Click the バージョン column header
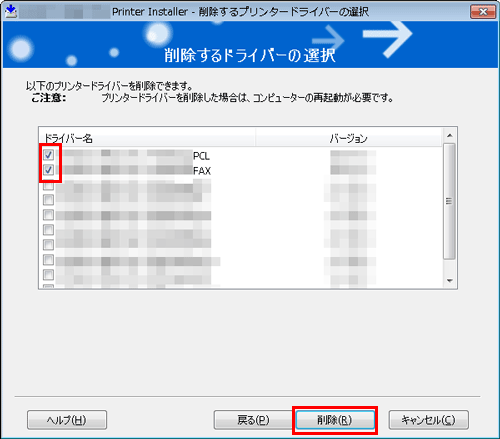The height and width of the screenshot is (439, 500). [x=349, y=138]
